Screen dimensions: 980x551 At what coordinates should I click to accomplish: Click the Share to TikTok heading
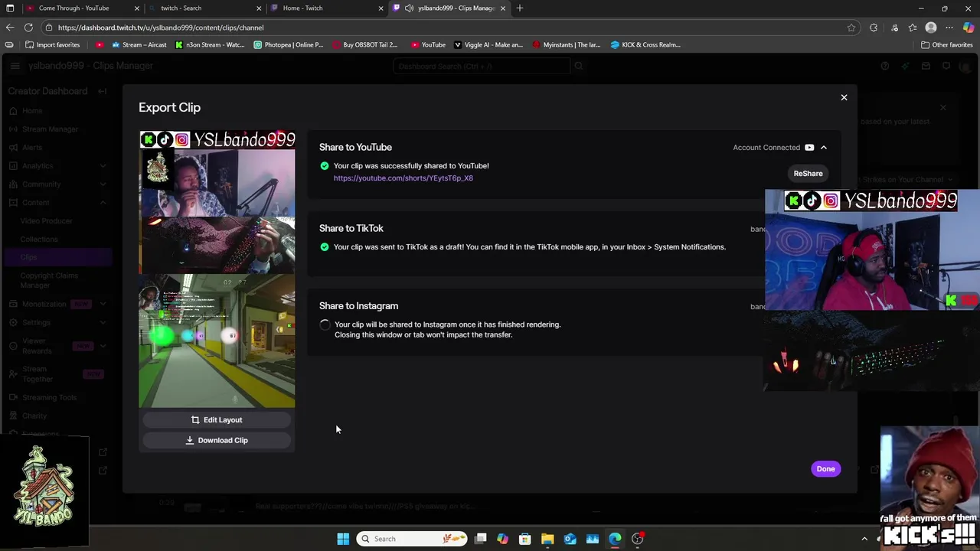pos(351,228)
